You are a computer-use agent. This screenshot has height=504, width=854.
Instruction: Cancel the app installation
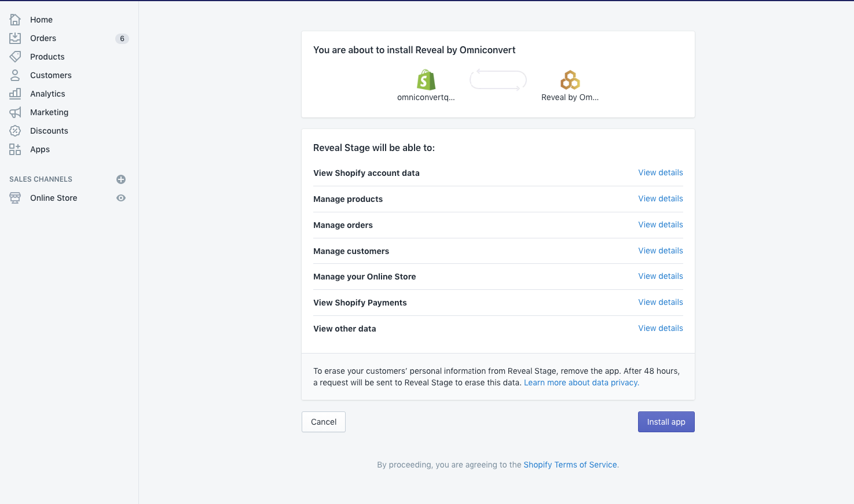[x=324, y=422]
